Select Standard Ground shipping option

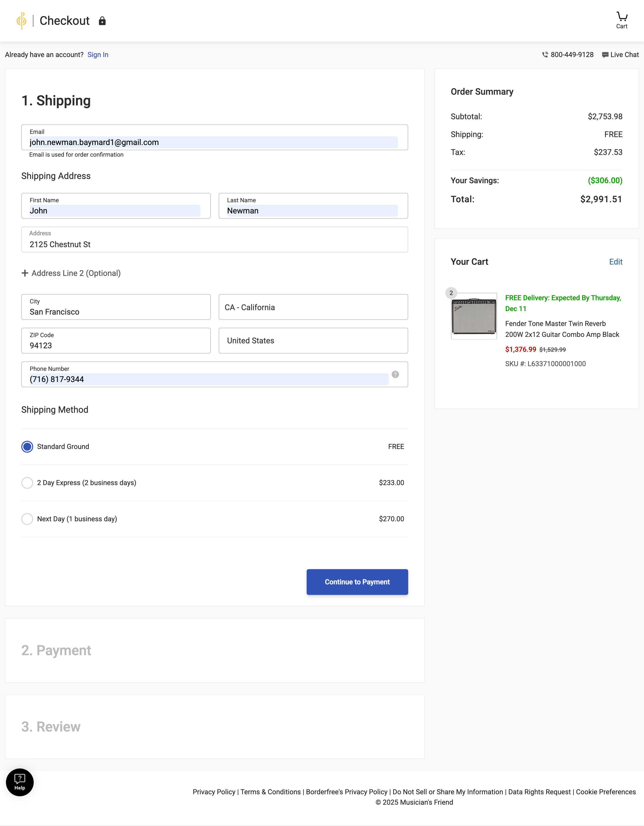point(27,447)
